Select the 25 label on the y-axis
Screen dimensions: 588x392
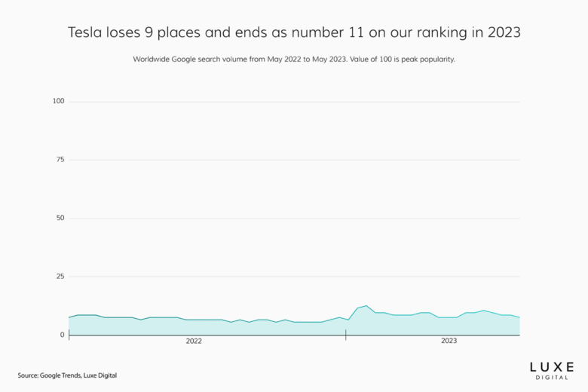[x=60, y=277]
